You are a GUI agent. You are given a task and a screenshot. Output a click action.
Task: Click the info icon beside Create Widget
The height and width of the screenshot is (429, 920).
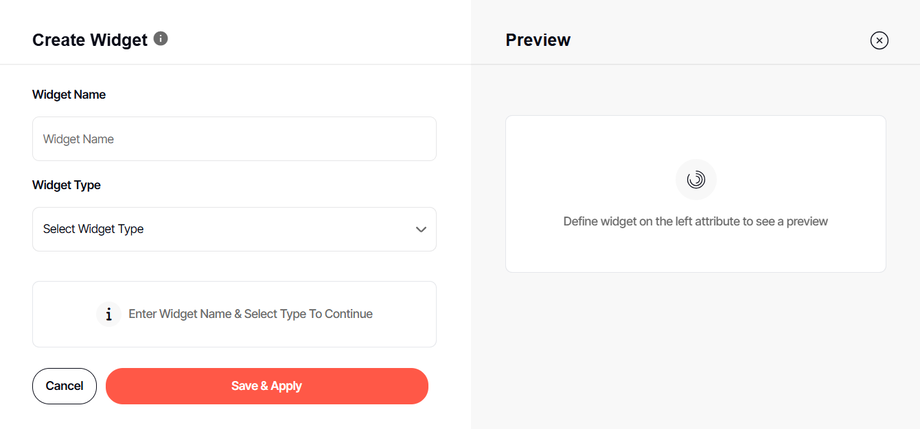point(161,39)
